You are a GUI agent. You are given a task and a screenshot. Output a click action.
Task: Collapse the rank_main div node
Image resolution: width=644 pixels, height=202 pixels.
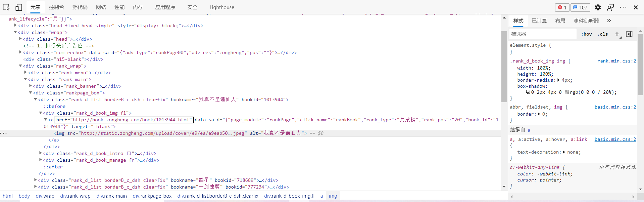click(25, 79)
